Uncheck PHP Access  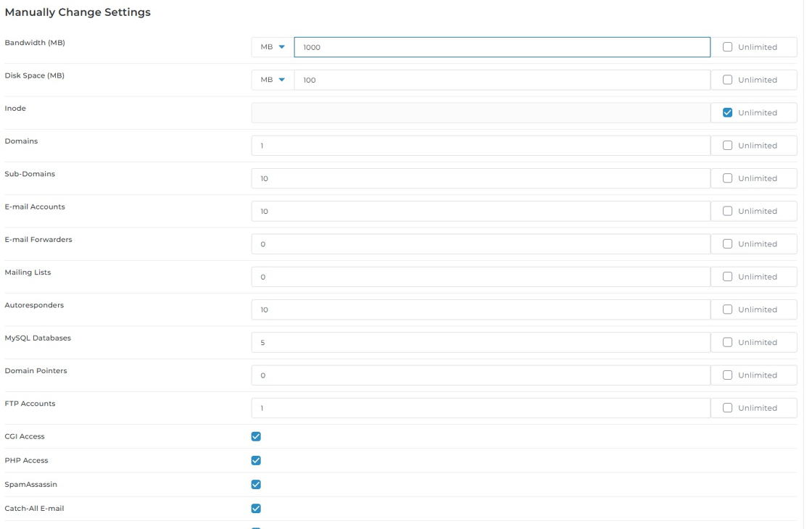tap(256, 460)
